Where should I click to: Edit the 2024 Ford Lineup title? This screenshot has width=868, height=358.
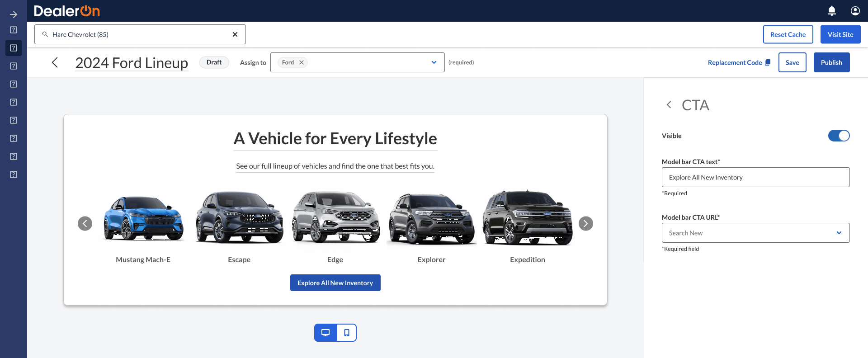132,63
